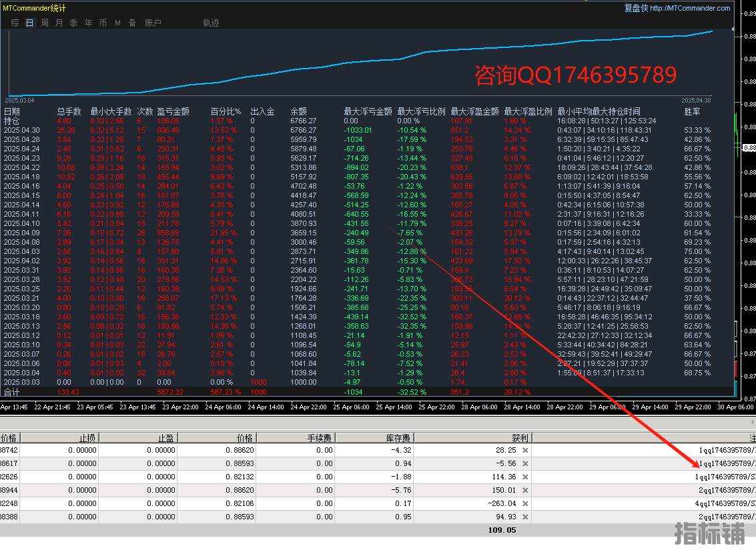Image resolution: width=756 pixels, height=550 pixels.
Task: Show the 季 quarterly statistics
Action: pos(73,23)
